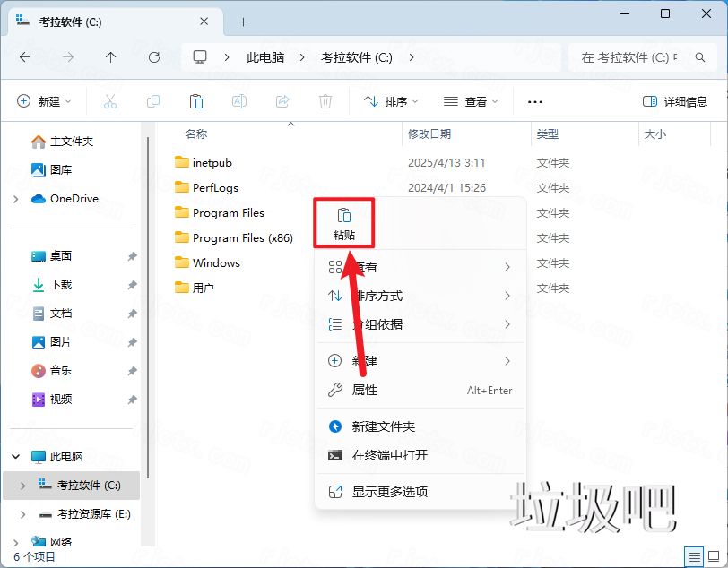Screen dimensions: 728x568
Task: Select the Cut icon in the toolbar
Action: (x=110, y=101)
